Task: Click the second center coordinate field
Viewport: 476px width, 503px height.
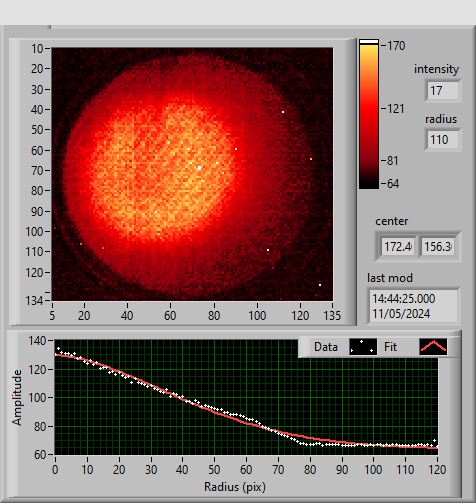Action: pyautogui.click(x=437, y=247)
